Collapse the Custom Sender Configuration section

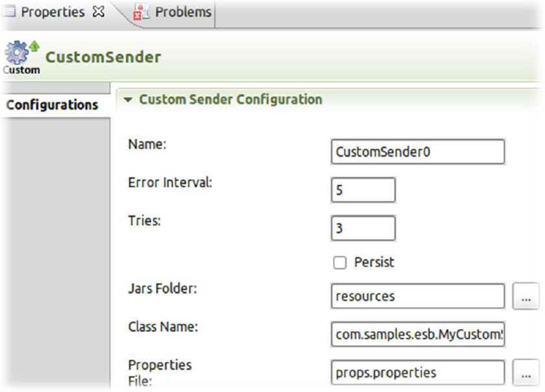[x=128, y=101]
